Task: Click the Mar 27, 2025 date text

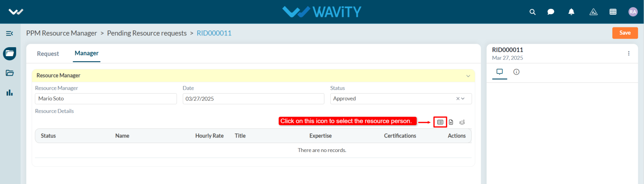Action: [x=508, y=58]
